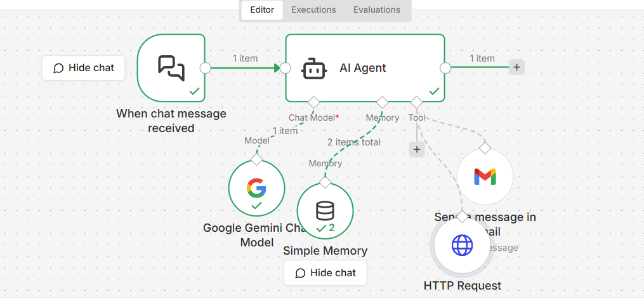Click the Chat Model diamond connector on AI Agent

314,102
